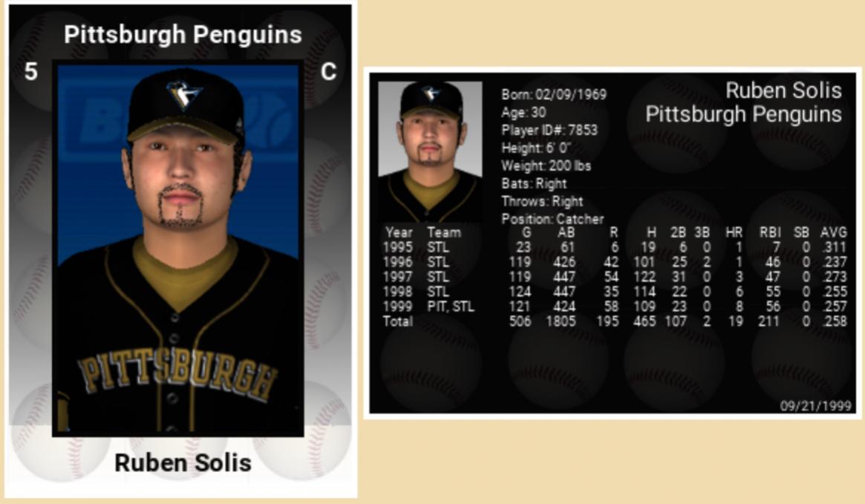Click the PITTSBURGH lettering on the jersey
Viewport: 865px width, 504px height.
(178, 376)
